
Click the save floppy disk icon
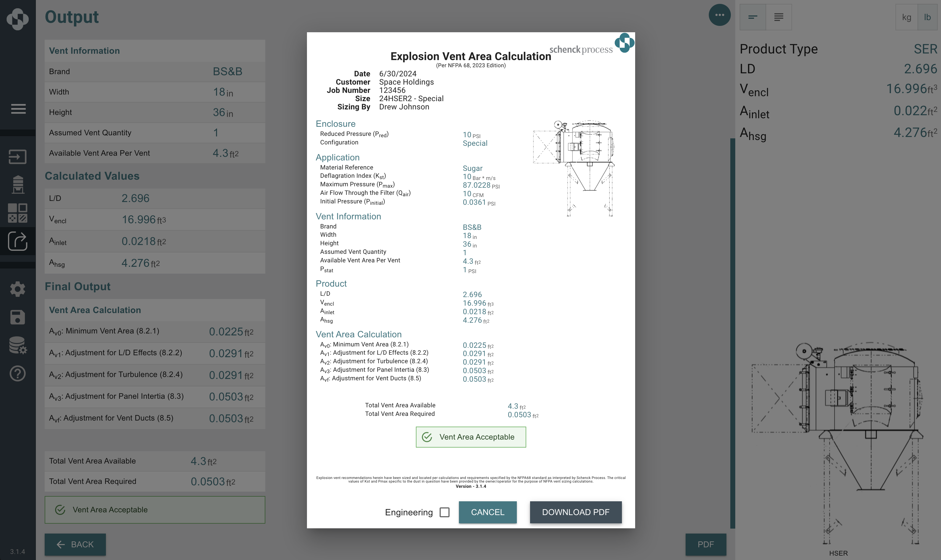(17, 317)
